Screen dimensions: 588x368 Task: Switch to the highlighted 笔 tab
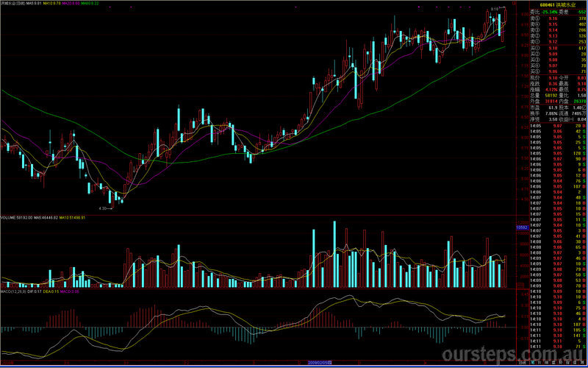tap(534, 364)
